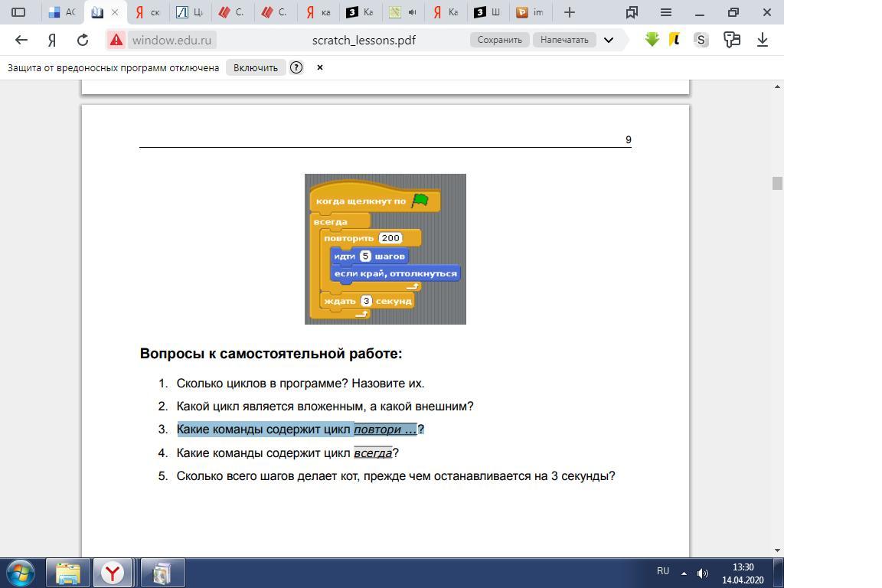Click the grey S extension icon
882x588 pixels.
701,40
